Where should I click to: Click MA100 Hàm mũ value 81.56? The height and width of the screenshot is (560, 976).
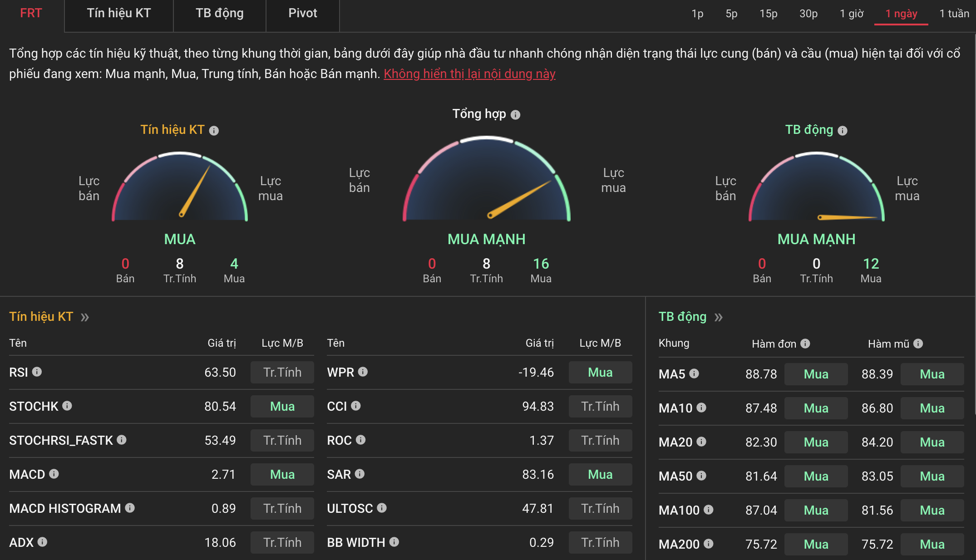point(877,511)
